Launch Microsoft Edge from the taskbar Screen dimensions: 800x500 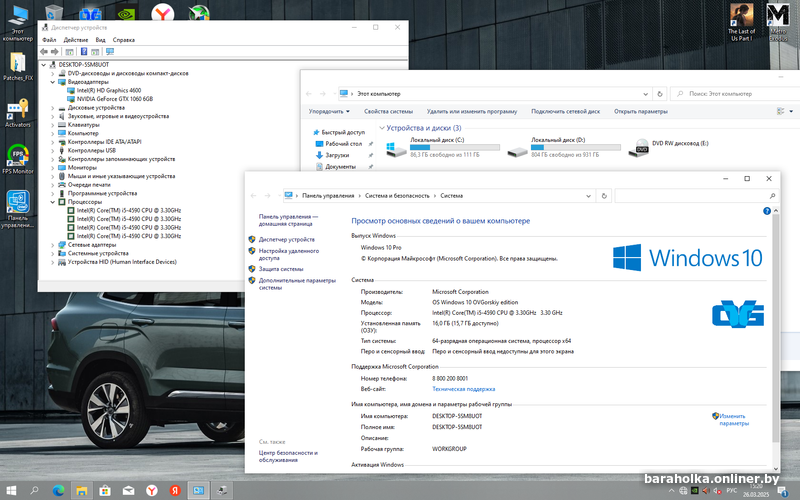[58, 490]
